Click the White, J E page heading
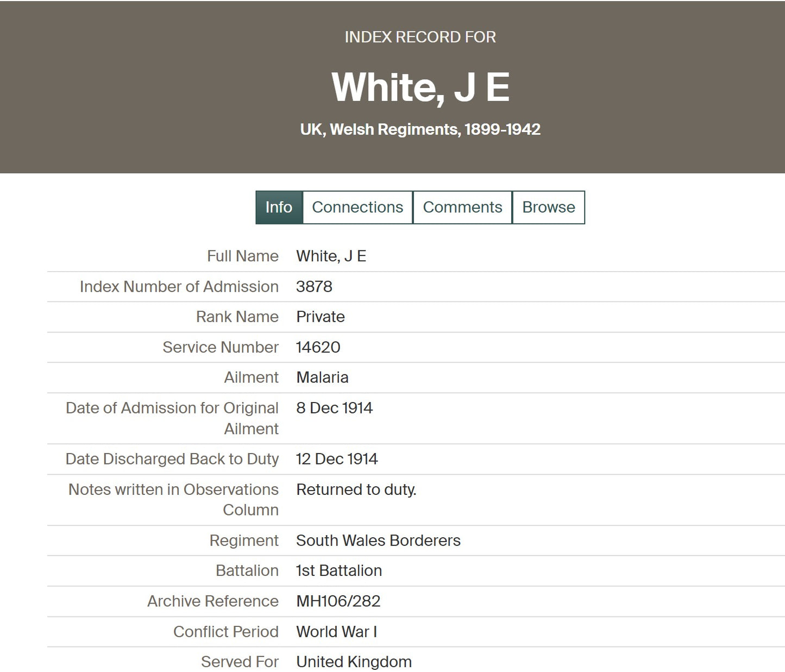The width and height of the screenshot is (785, 672). point(420,87)
